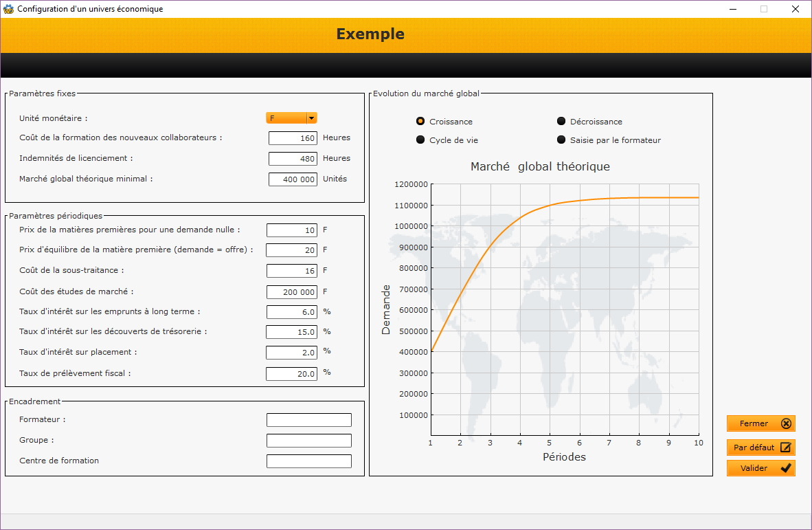The width and height of the screenshot is (812, 530).
Task: Click the 'Encadrement' group title
Action: [x=35, y=401]
